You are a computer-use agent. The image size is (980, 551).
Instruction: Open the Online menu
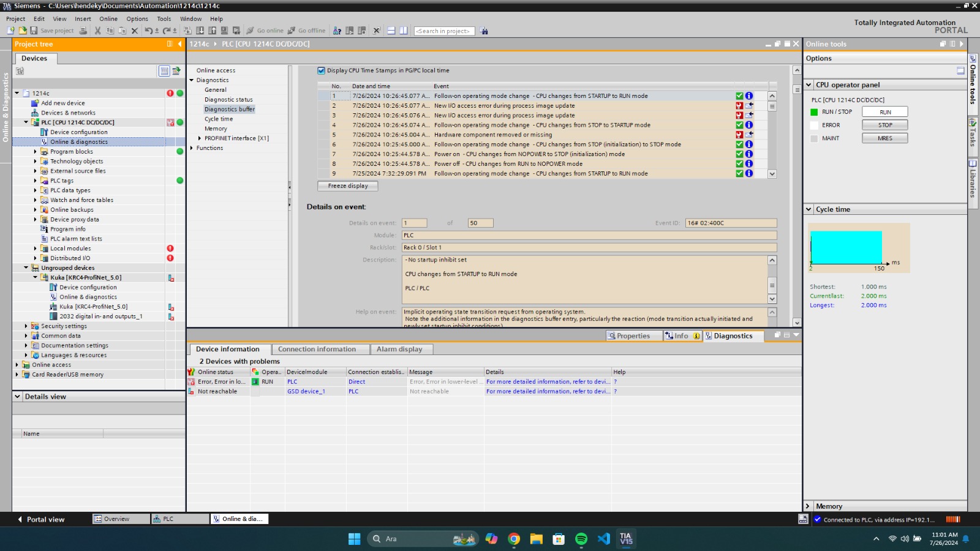[108, 19]
